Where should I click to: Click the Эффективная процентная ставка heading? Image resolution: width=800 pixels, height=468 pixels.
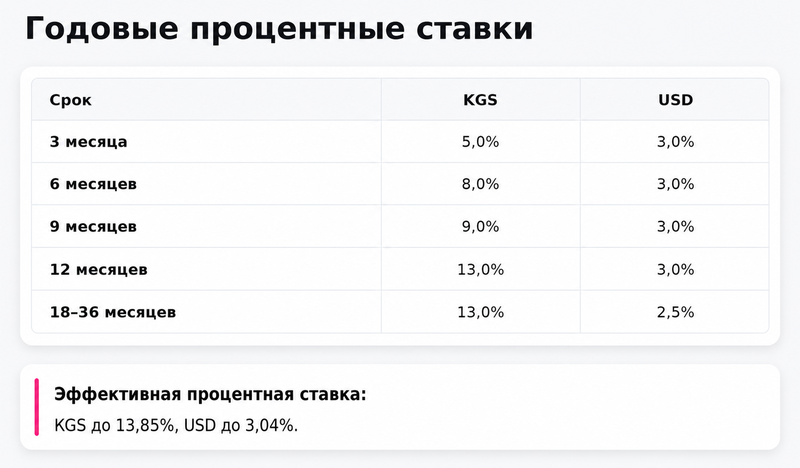click(210, 395)
